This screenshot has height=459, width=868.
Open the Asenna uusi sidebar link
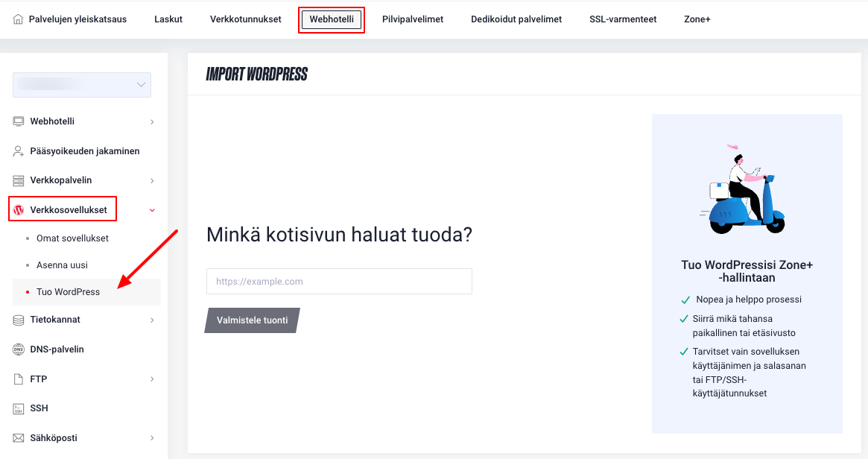click(62, 265)
